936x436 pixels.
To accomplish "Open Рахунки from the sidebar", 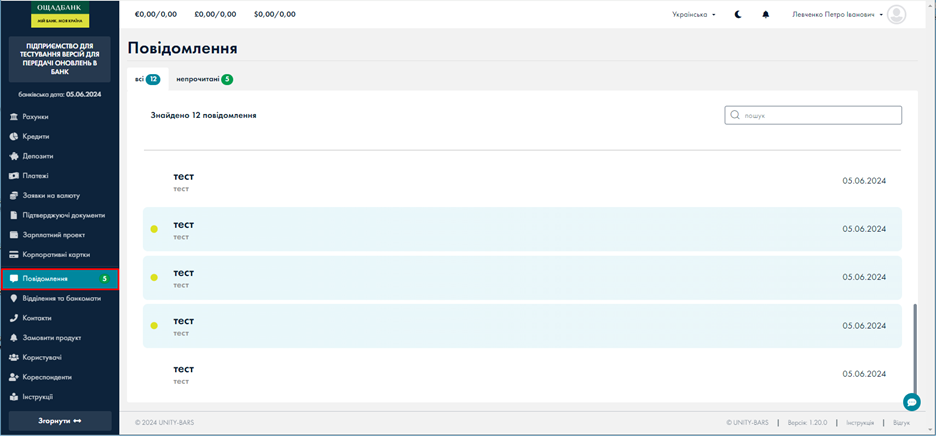I will point(35,117).
